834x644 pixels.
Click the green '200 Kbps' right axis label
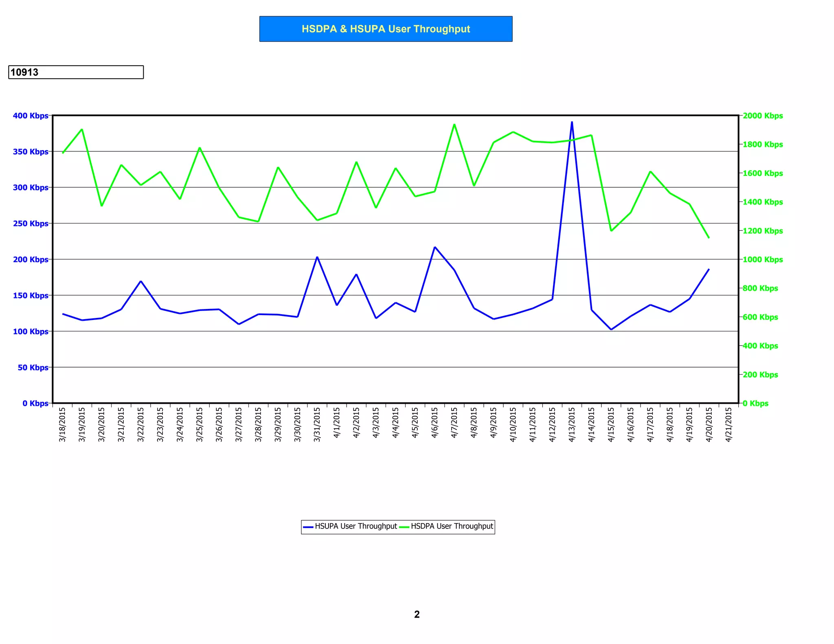tap(761, 375)
